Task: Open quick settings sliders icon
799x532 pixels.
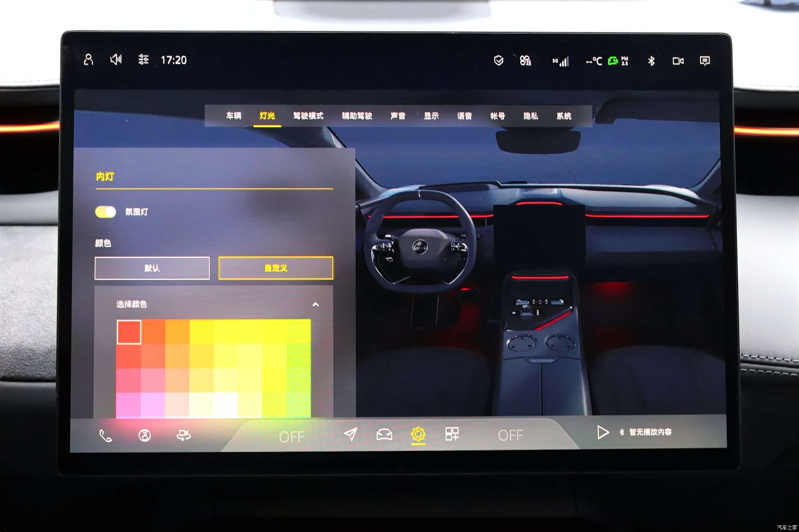Action: [143, 59]
